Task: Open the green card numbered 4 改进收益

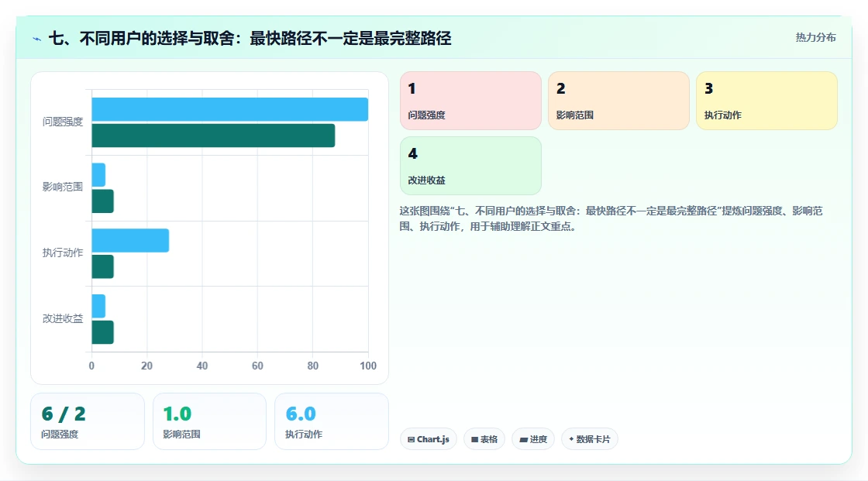Action: (x=470, y=166)
